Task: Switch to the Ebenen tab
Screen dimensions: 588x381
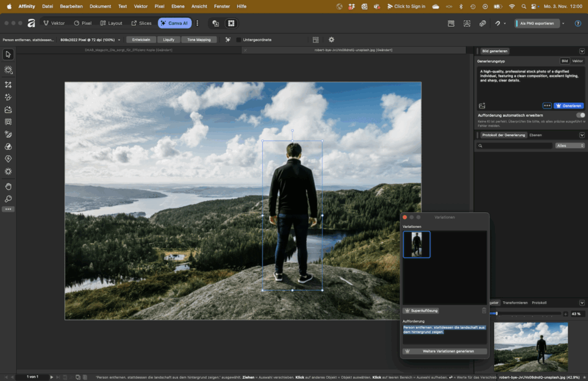Action: pos(535,135)
